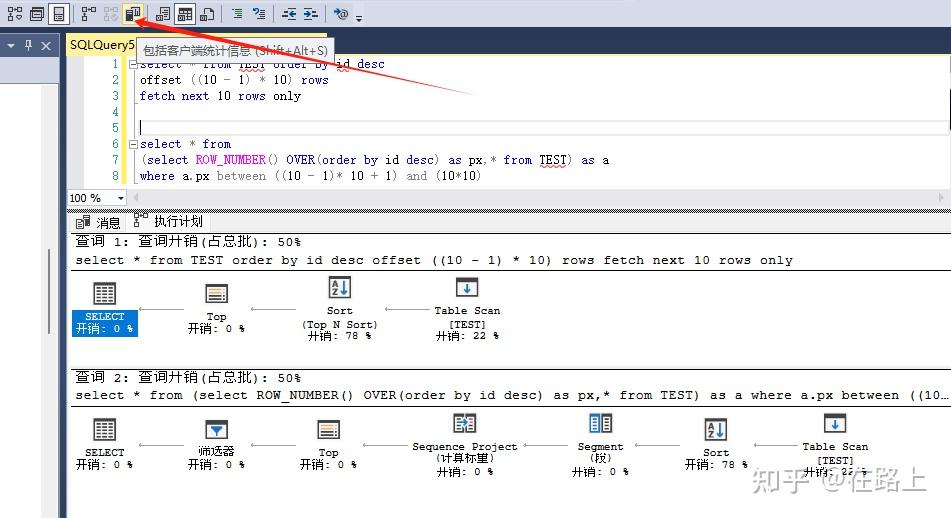Select the Top operator in query 1
951x518 pixels.
(217, 309)
